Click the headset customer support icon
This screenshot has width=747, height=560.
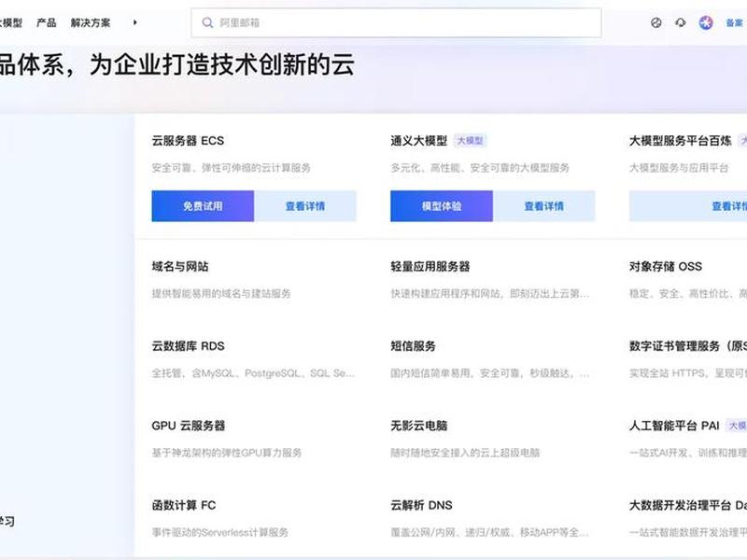click(681, 22)
